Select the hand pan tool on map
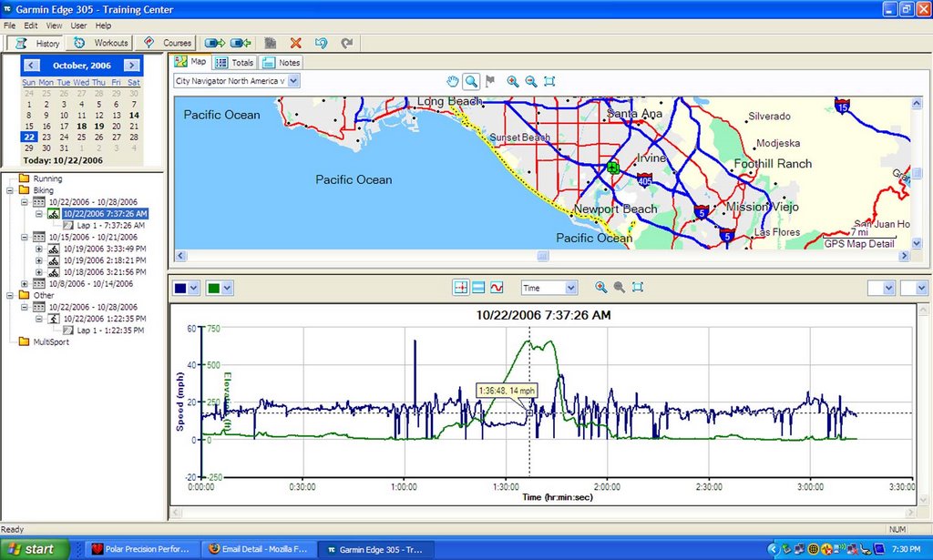 point(453,81)
